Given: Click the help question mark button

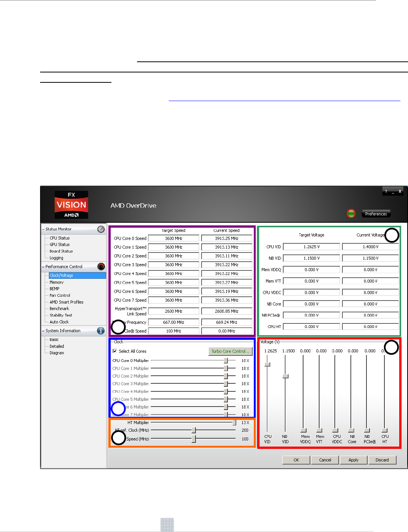Looking at the screenshot, I should [386, 191].
